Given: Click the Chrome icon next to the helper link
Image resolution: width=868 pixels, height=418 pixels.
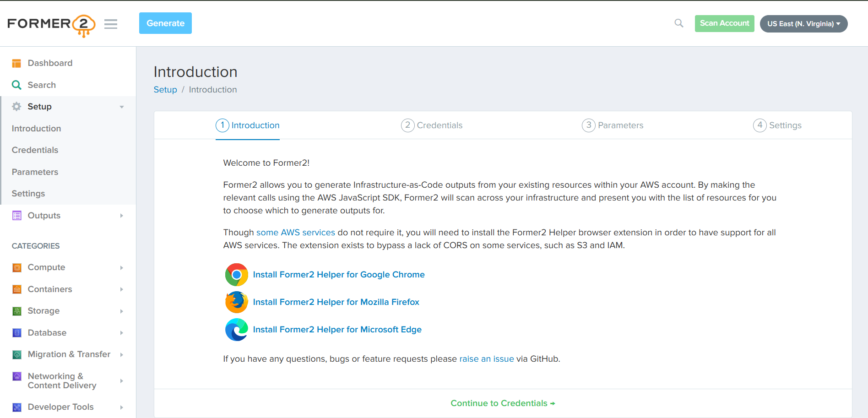Looking at the screenshot, I should click(236, 275).
